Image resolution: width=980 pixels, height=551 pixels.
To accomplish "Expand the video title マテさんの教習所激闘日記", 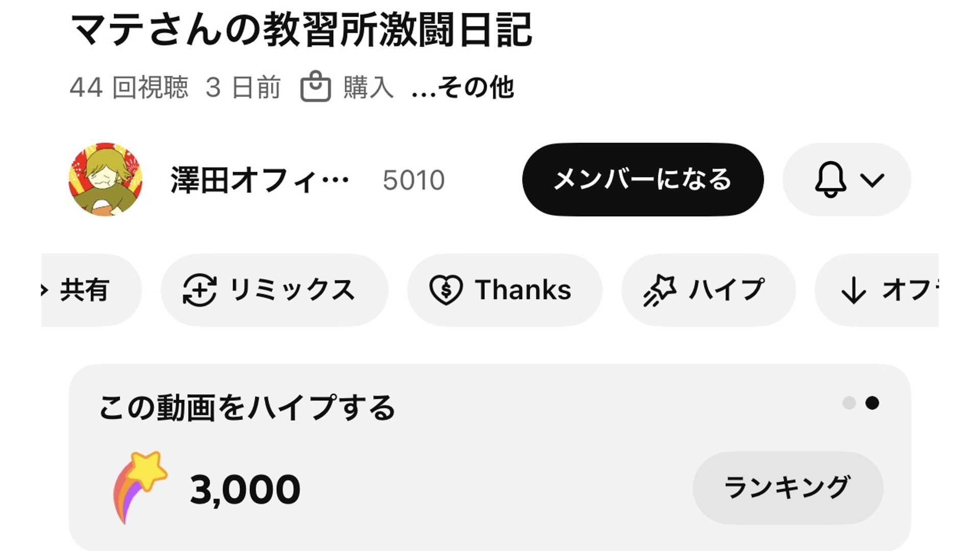I will tap(301, 30).
